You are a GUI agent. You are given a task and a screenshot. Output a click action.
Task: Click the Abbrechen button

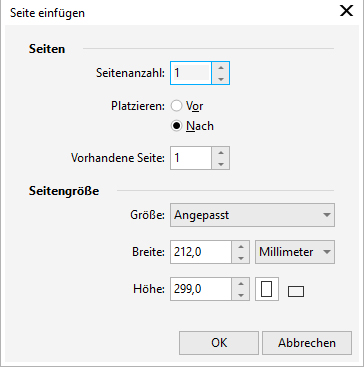pyautogui.click(x=307, y=343)
